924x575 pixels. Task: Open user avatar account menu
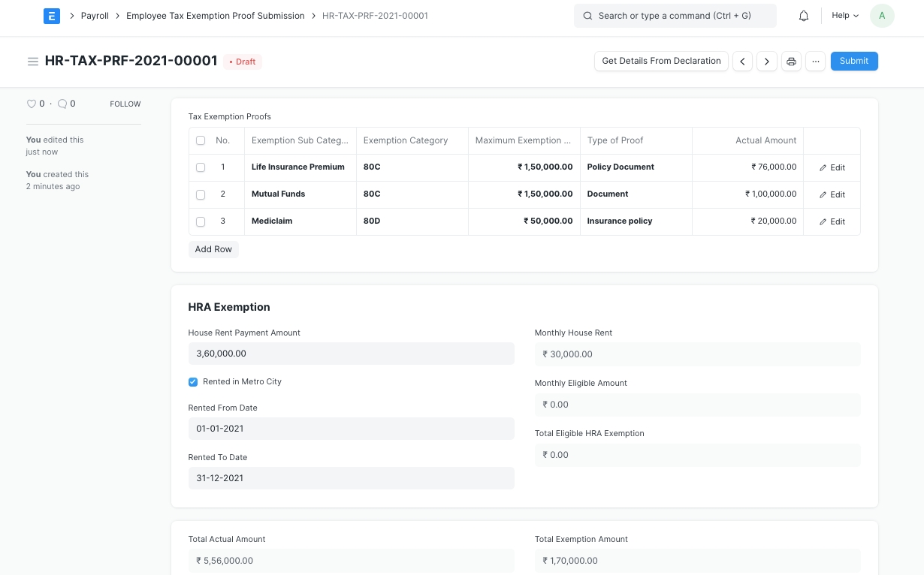click(881, 16)
